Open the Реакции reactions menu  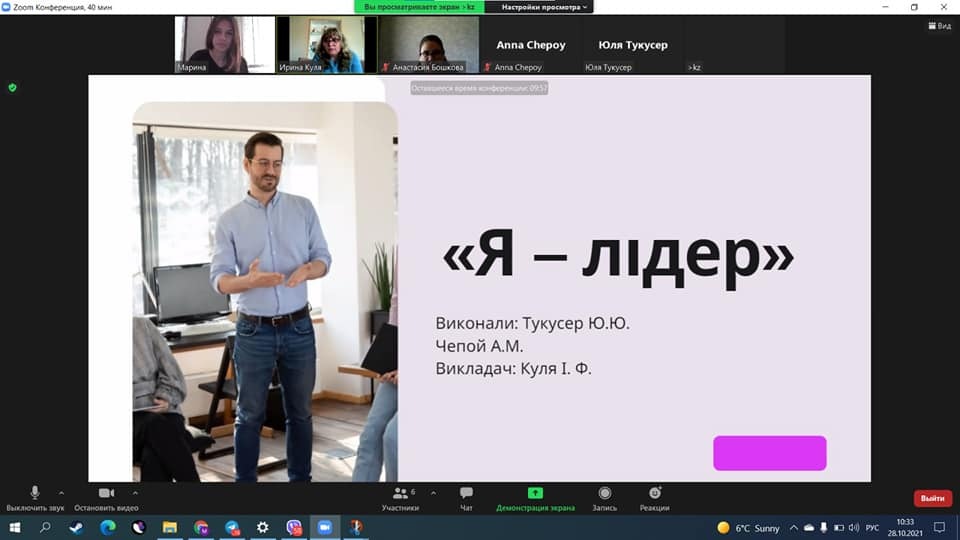tap(655, 493)
